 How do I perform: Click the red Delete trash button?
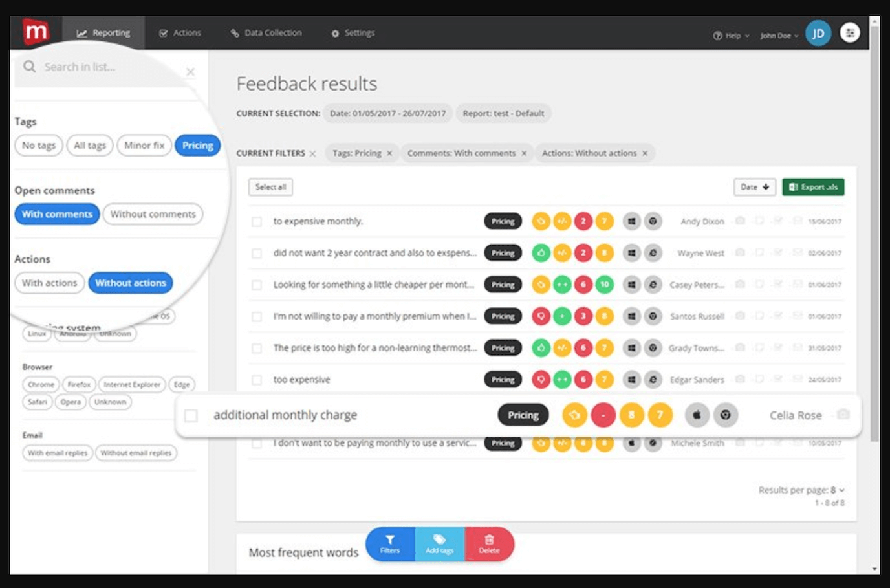490,544
